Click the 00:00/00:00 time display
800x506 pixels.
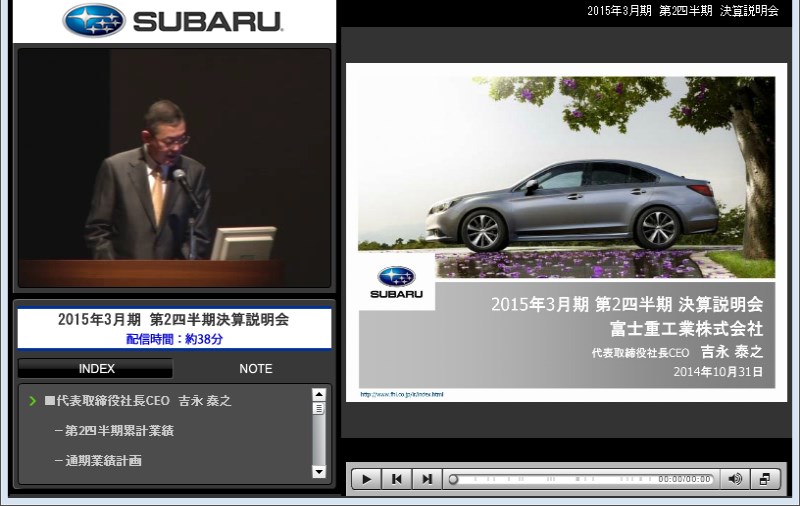coord(684,479)
